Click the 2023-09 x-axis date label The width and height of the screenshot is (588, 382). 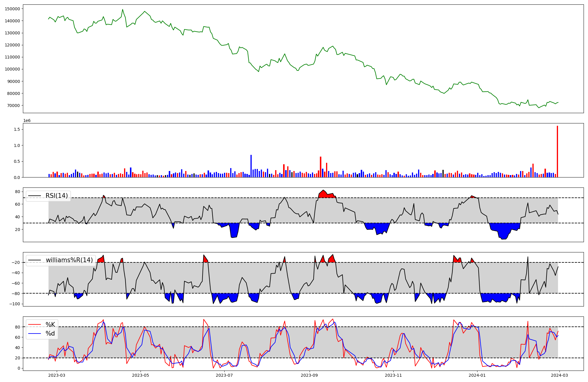tap(310, 375)
